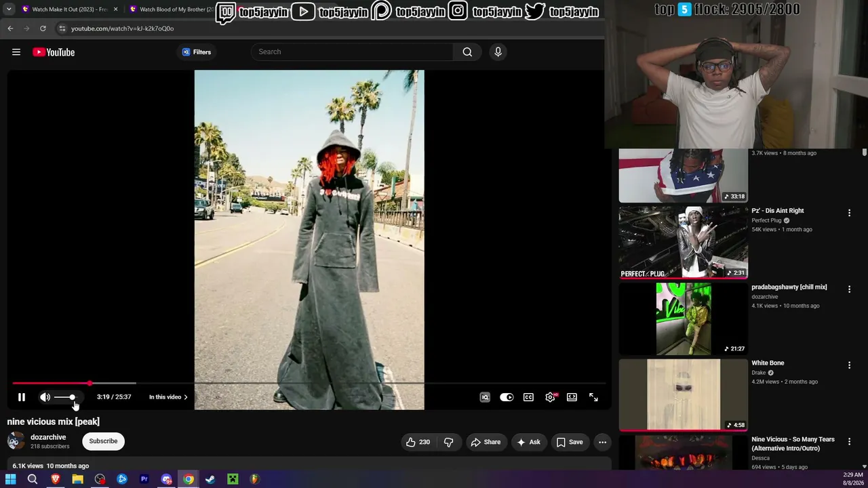Image resolution: width=868 pixels, height=488 pixels.
Task: Open FL Studio from taskbar
Action: click(255, 479)
